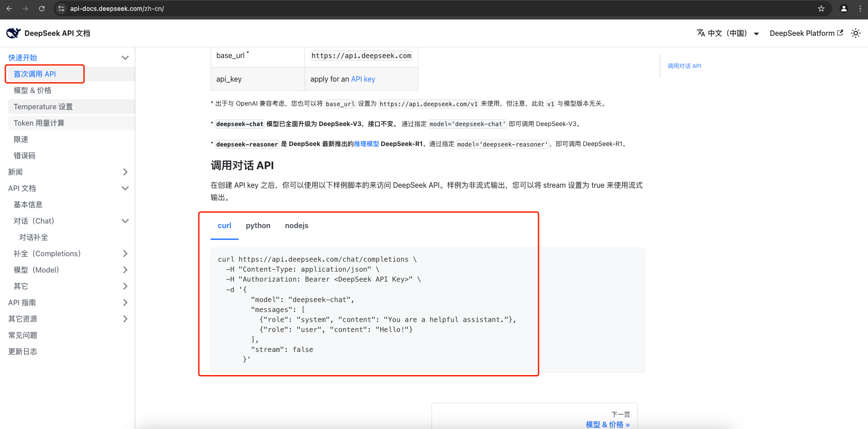Open the DeepSeek Platform external link
Viewport: 868px width, 429px height.
pos(806,33)
